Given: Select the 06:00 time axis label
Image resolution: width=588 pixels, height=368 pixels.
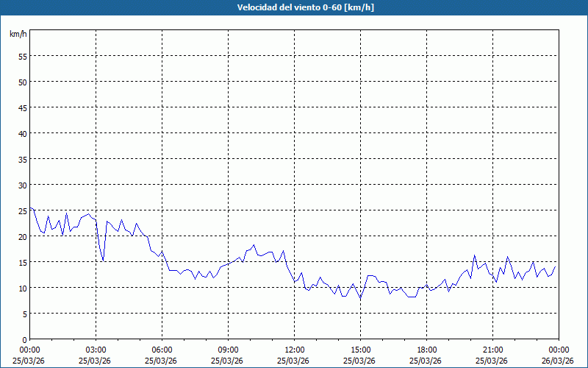Looking at the screenshot, I should (162, 350).
